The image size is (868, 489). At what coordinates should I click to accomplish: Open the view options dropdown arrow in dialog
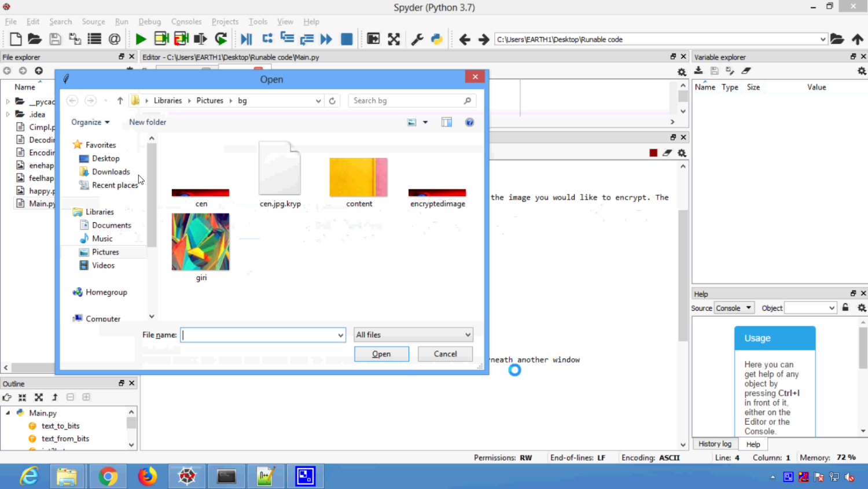click(425, 122)
